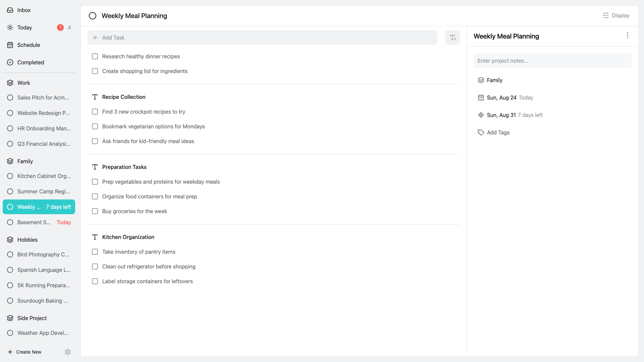This screenshot has width=644, height=362.
Task: Click the add heading icon beside Add Task
Action: (x=452, y=38)
